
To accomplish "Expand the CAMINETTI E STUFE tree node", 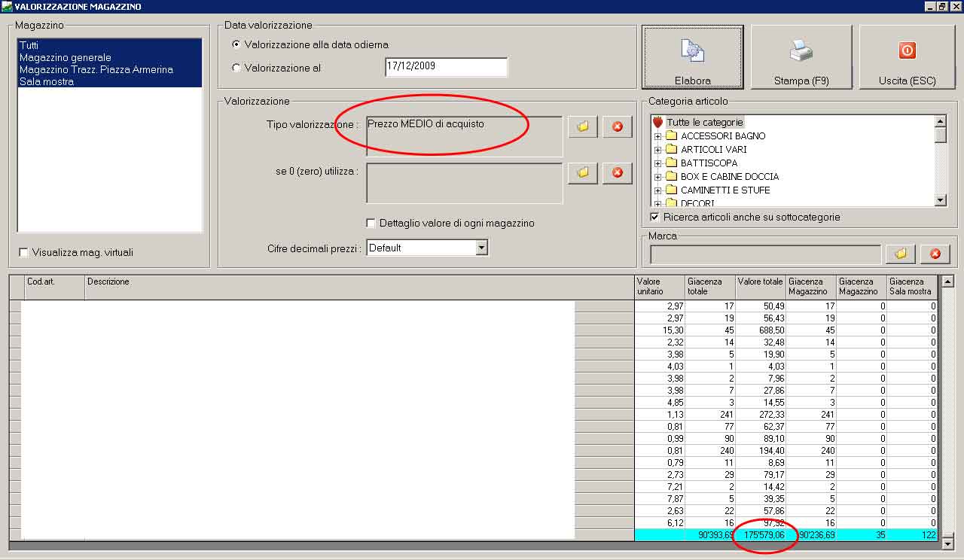I will point(657,190).
